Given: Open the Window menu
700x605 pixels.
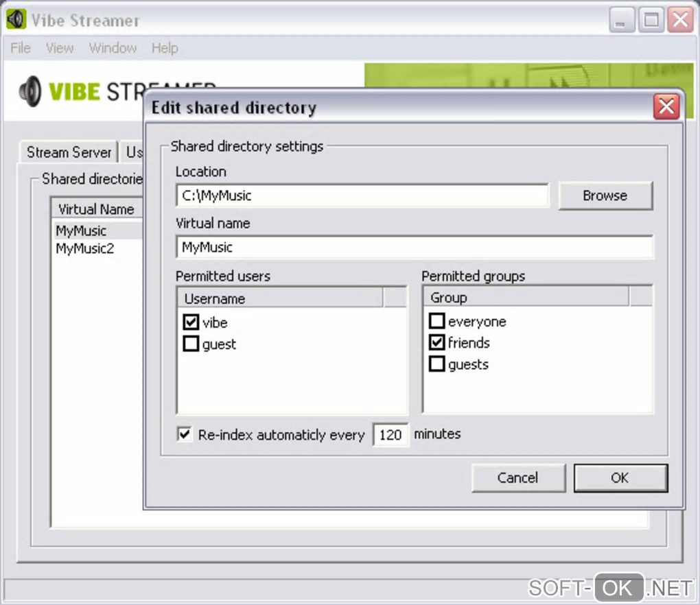Looking at the screenshot, I should pyautogui.click(x=113, y=48).
